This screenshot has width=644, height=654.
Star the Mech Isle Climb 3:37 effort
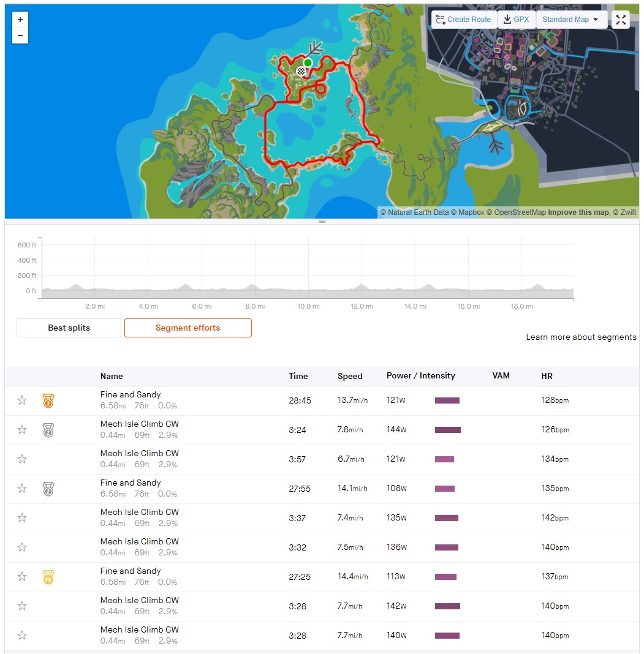[x=22, y=518]
